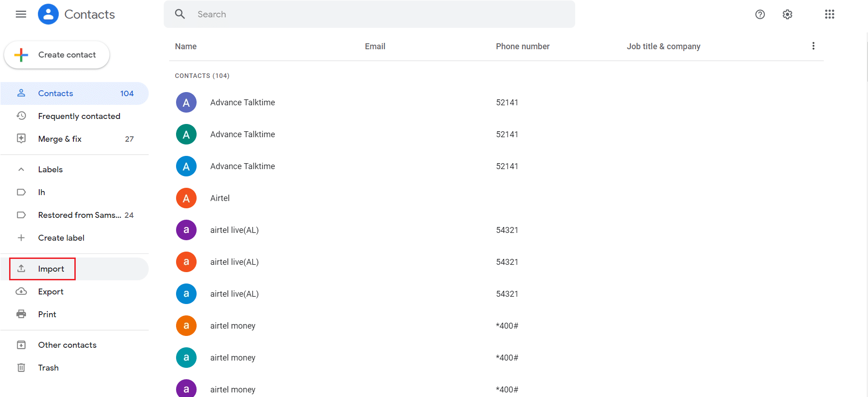Select Contacts in the sidebar
Screen dimensions: 868x397
point(74,93)
